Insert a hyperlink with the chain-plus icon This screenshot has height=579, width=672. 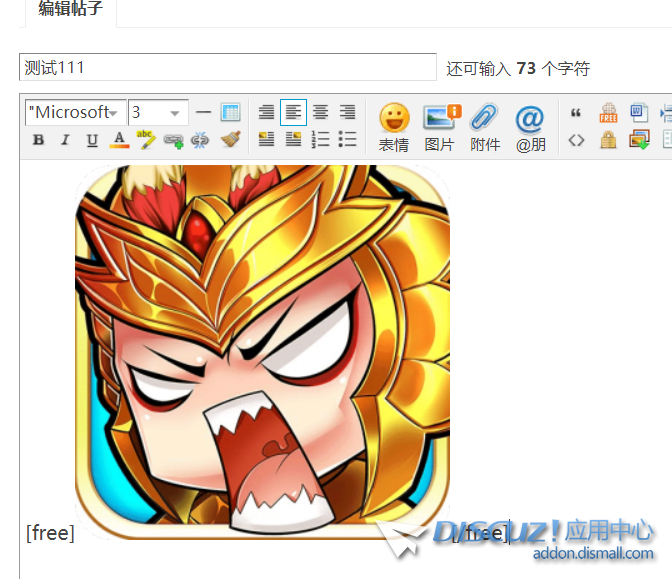coord(174,141)
